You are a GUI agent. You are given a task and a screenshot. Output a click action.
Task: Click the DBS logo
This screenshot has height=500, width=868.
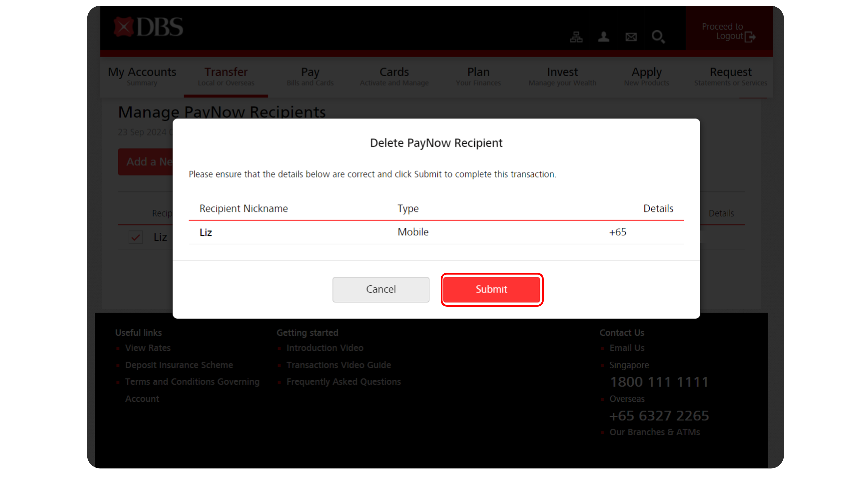pyautogui.click(x=148, y=27)
